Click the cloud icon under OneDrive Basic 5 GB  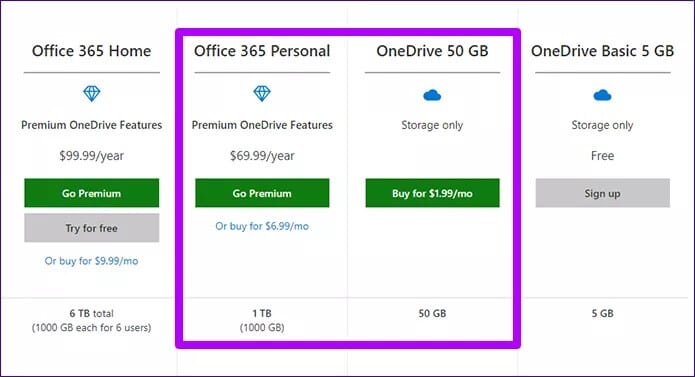coord(602,95)
